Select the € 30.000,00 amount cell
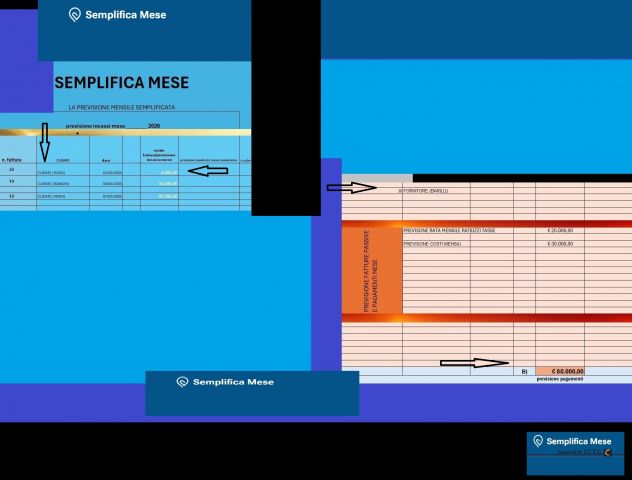Screen dimensions: 632x480 [560, 244]
